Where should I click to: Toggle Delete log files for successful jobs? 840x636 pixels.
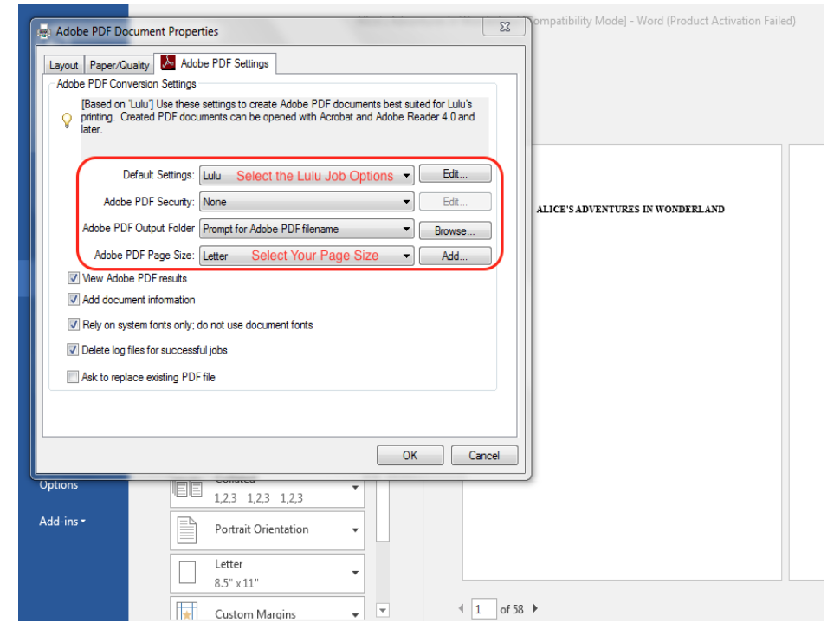click(x=73, y=350)
